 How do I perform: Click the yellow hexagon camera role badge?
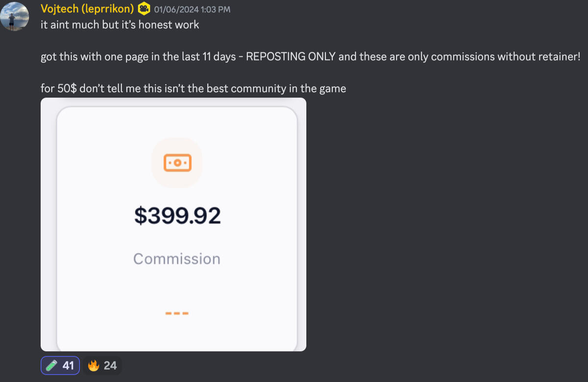coord(144,9)
